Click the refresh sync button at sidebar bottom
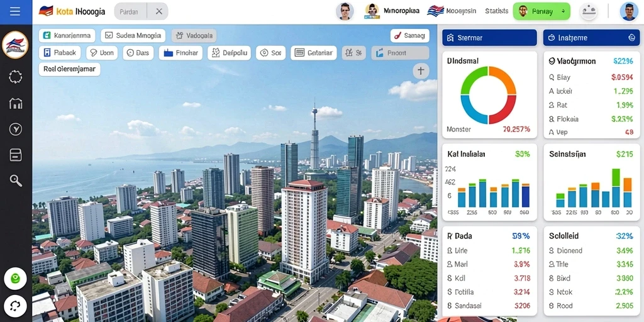This screenshot has width=644, height=322. [15, 306]
